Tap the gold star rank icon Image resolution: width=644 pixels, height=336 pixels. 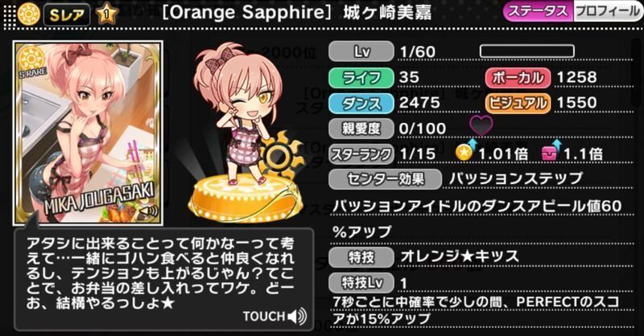click(x=107, y=14)
